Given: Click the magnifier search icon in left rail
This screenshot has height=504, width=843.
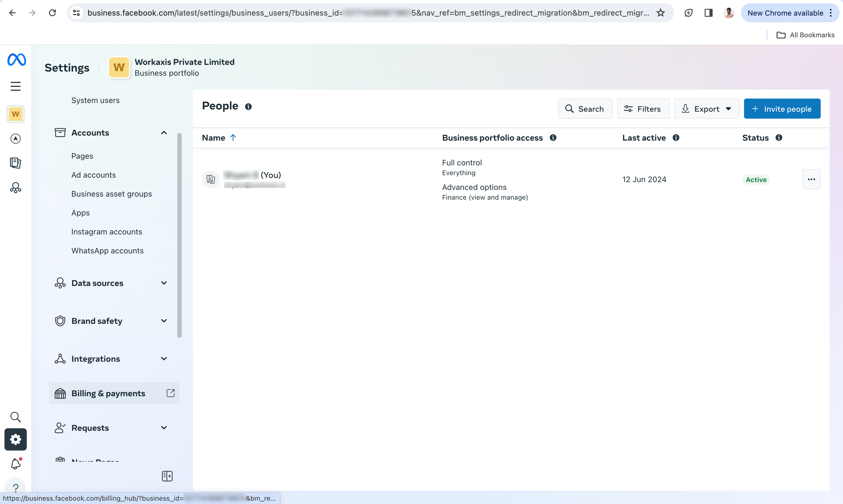Looking at the screenshot, I should (16, 417).
